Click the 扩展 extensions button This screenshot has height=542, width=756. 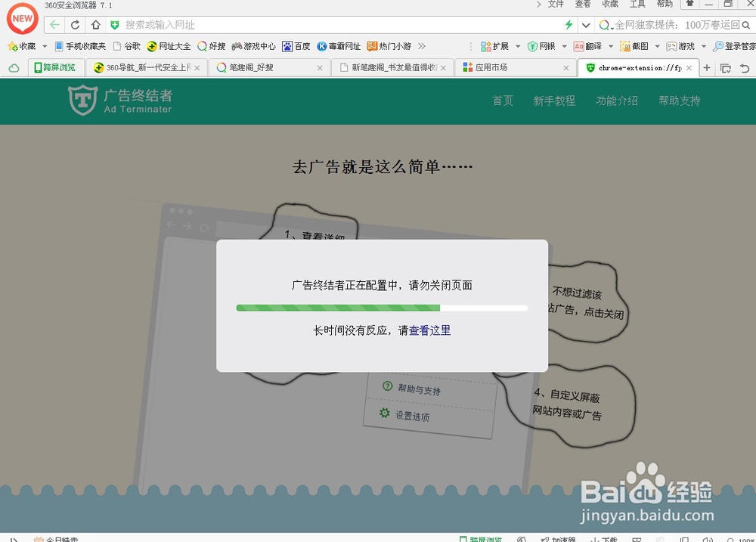coord(494,46)
